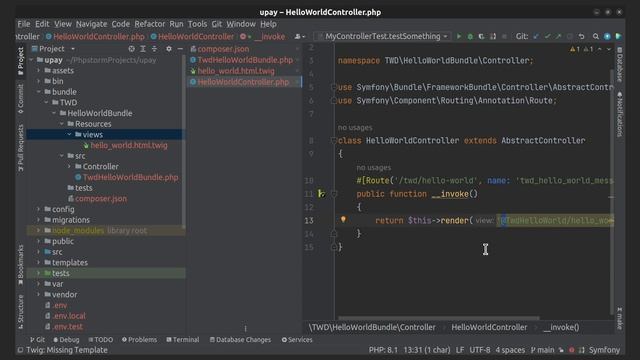This screenshot has width=640, height=360.
Task: Fold the __invoke method at line 11
Action: tap(333, 194)
